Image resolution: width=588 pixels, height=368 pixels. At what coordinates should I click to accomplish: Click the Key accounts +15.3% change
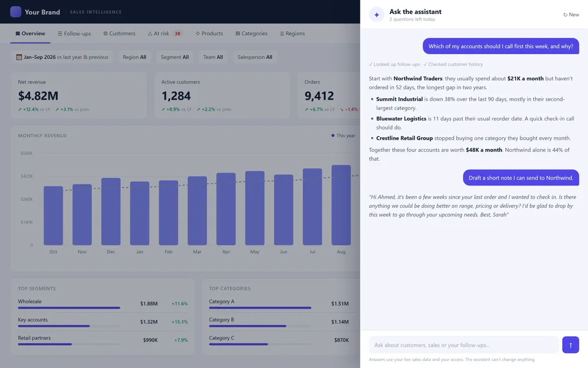pos(179,322)
